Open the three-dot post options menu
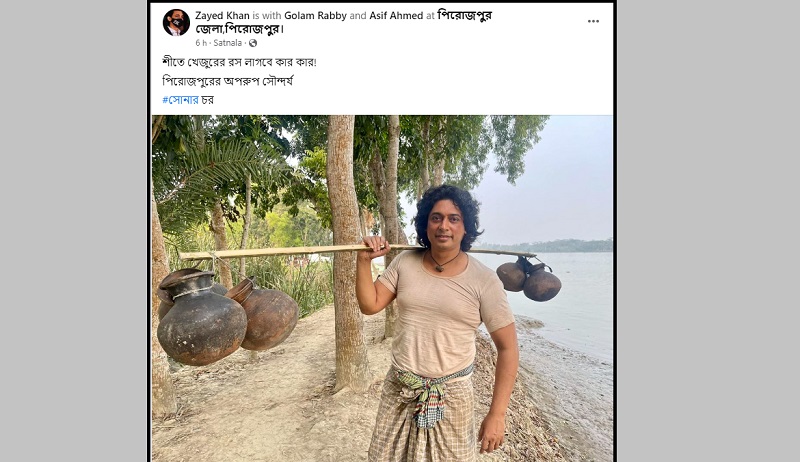 click(593, 21)
